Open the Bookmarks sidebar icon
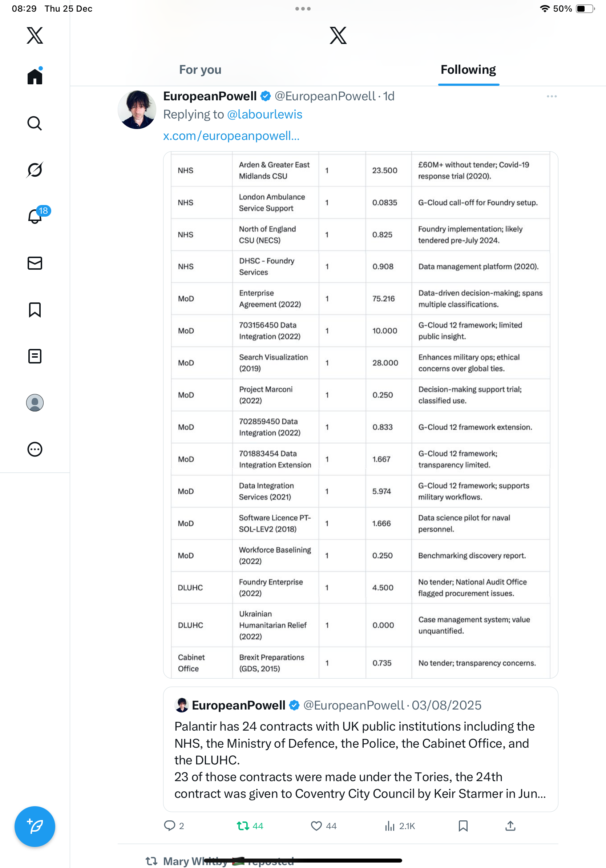Viewport: 606px width, 868px height. pyautogui.click(x=35, y=310)
